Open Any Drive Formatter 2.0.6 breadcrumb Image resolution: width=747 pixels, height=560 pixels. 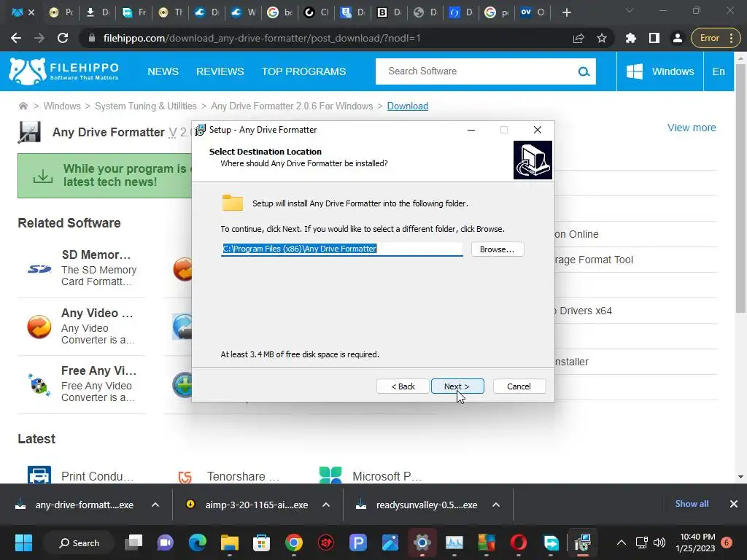(292, 106)
